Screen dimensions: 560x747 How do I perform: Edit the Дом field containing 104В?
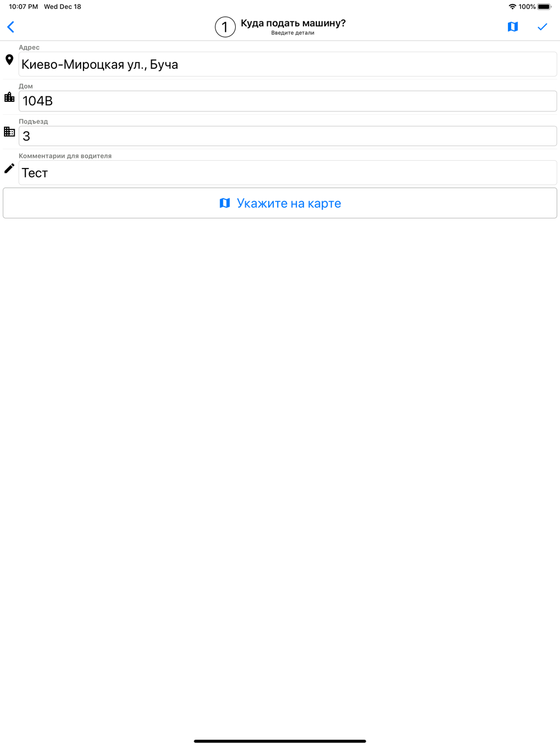click(288, 101)
